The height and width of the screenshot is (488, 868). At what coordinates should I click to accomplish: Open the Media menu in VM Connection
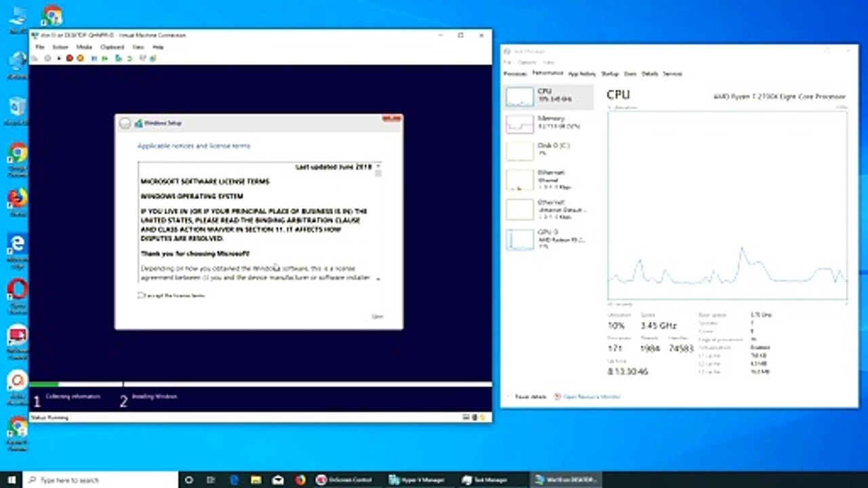pyautogui.click(x=84, y=47)
